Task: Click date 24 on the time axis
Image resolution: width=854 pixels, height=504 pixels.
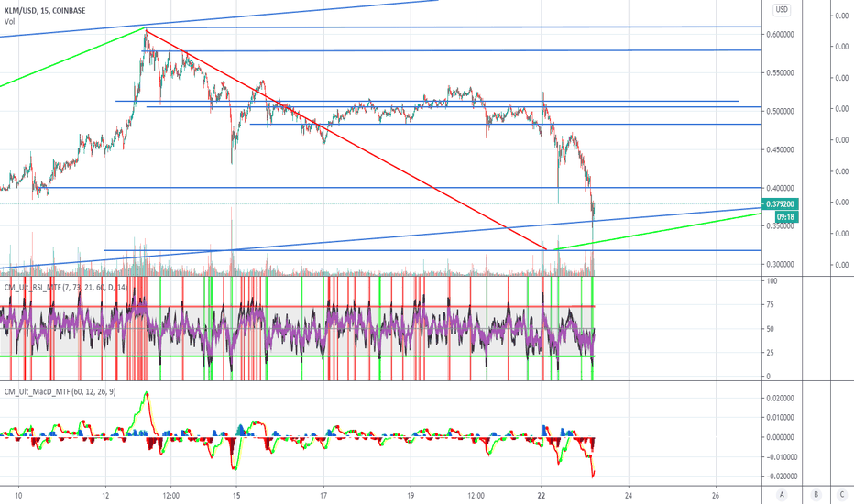Action: [x=629, y=495]
